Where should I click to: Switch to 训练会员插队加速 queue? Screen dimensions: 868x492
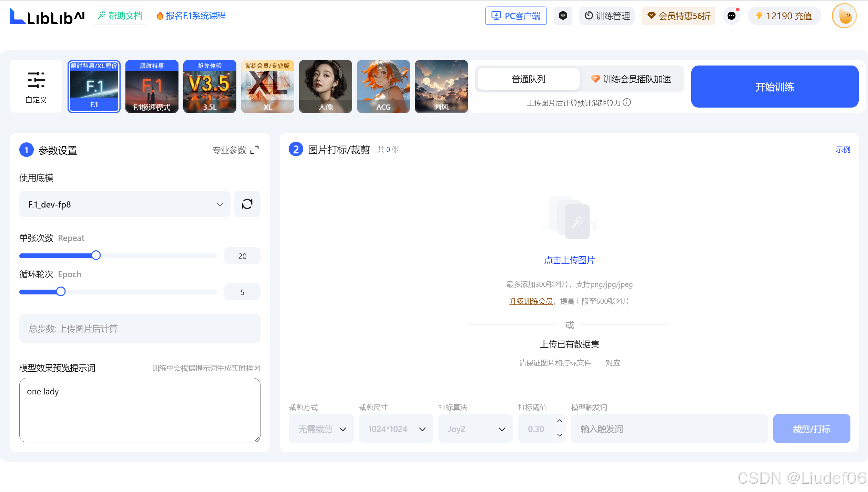(631, 79)
